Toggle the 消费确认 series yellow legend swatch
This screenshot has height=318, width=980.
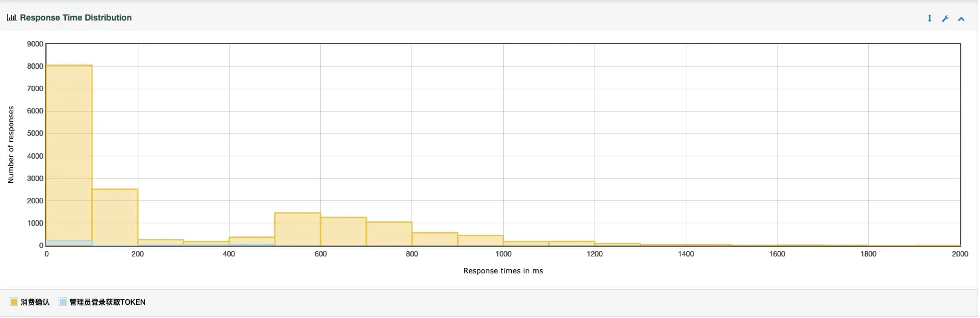tap(14, 302)
